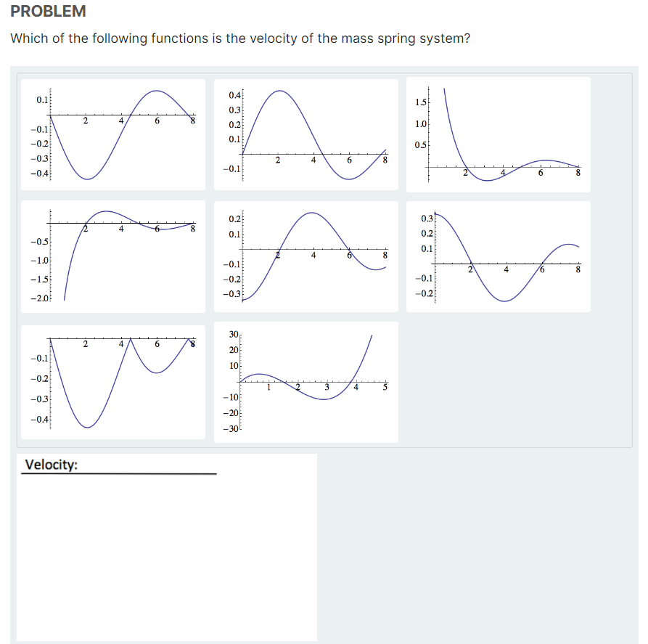Click the peak of the top-left graph

point(155,91)
